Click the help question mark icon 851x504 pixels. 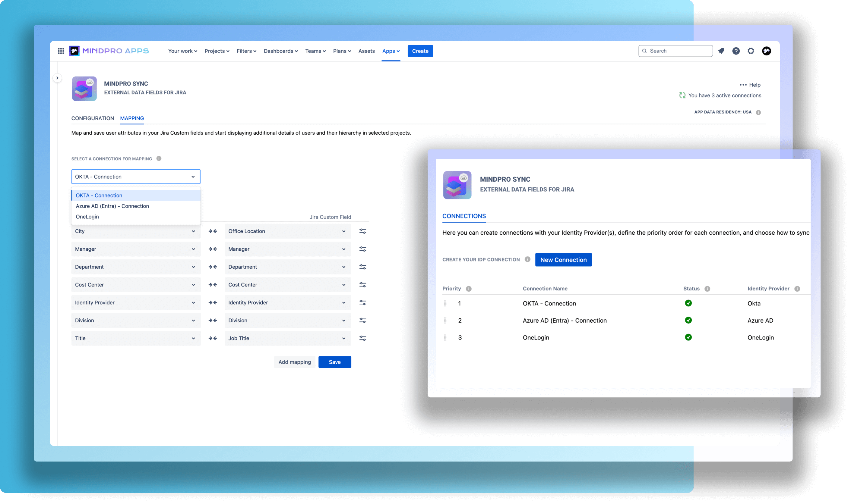(736, 50)
